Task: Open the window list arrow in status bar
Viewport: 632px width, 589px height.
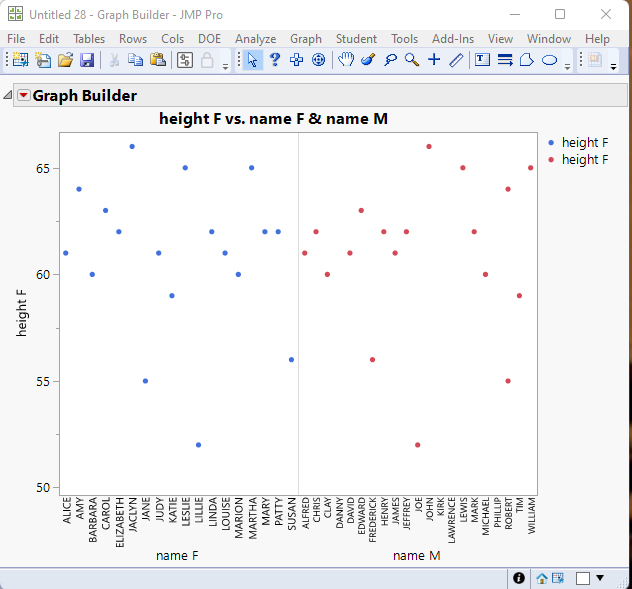Action: (x=600, y=578)
